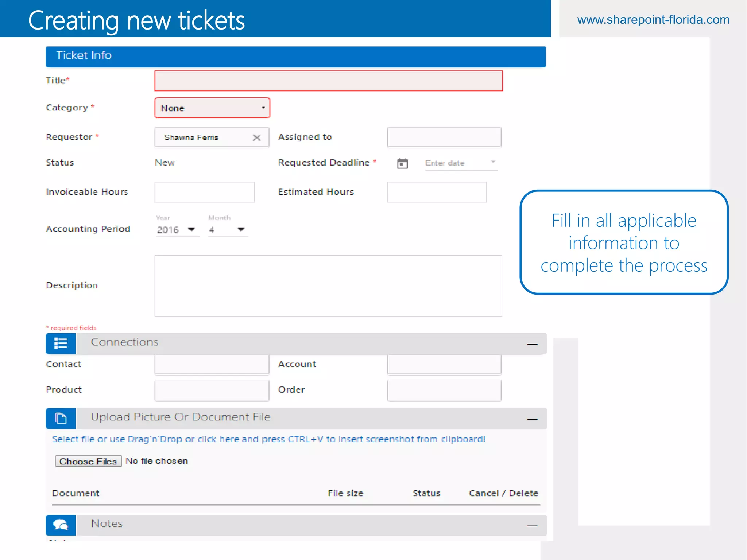The height and width of the screenshot is (560, 747).
Task: Open the Accounting Period Month dropdown
Action: click(228, 230)
